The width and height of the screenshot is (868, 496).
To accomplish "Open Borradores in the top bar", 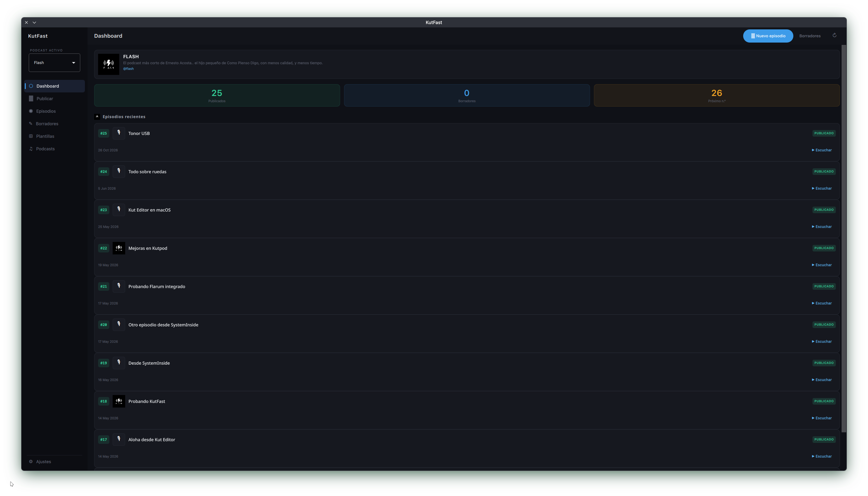I will point(810,36).
